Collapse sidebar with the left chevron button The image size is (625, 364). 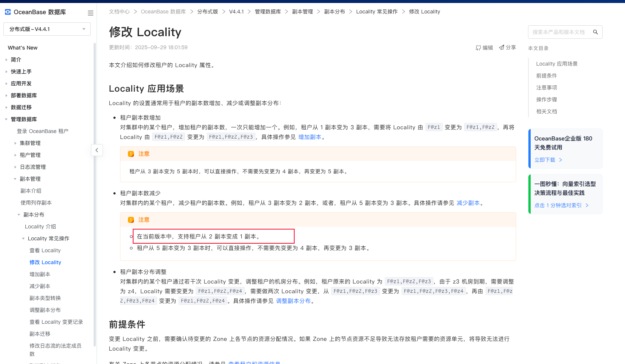(x=97, y=150)
